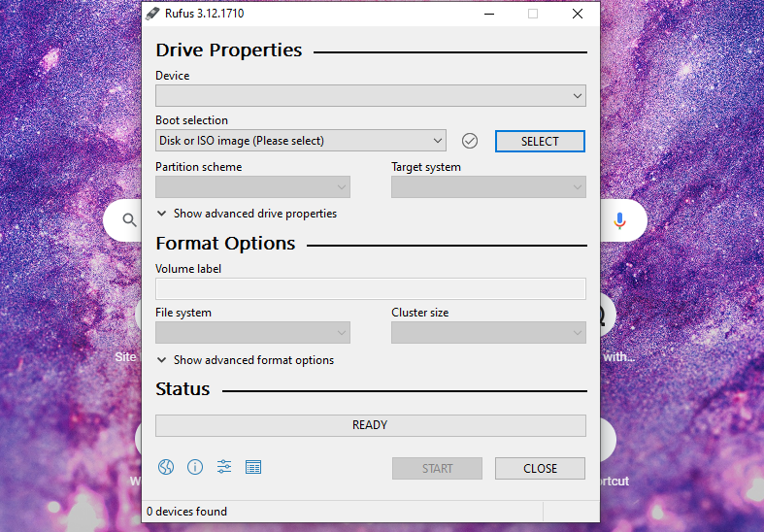This screenshot has height=532, width=764.
Task: Click the Volume label input field
Action: tap(370, 289)
